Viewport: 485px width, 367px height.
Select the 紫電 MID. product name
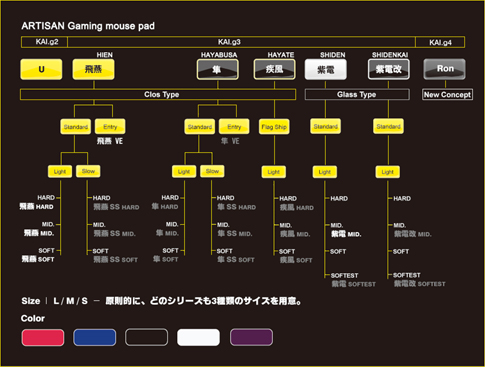[x=346, y=234]
